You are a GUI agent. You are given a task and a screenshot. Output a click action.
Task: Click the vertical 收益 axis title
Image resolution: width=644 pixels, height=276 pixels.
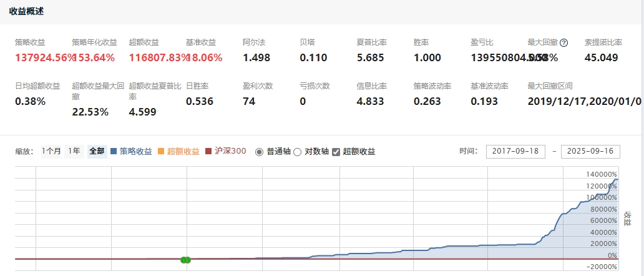pos(628,219)
